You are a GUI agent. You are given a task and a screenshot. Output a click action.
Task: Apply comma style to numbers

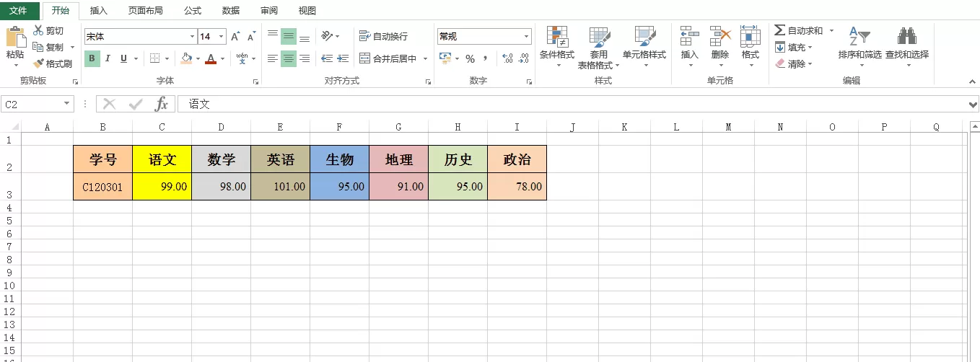(486, 58)
